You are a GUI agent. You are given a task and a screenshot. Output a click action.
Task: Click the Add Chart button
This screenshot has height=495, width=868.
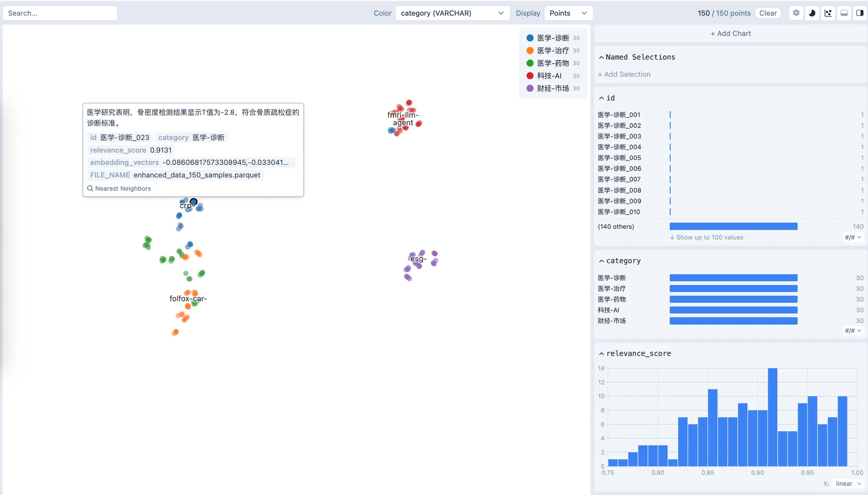pyautogui.click(x=730, y=33)
